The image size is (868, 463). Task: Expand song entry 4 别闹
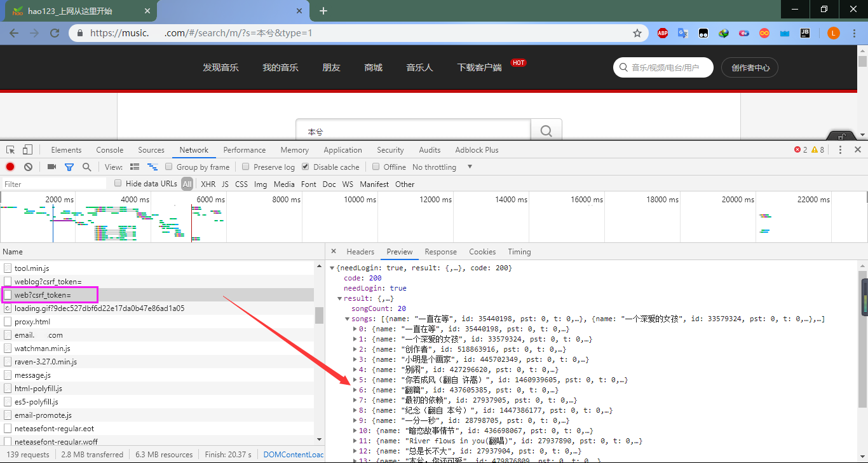pyautogui.click(x=355, y=370)
